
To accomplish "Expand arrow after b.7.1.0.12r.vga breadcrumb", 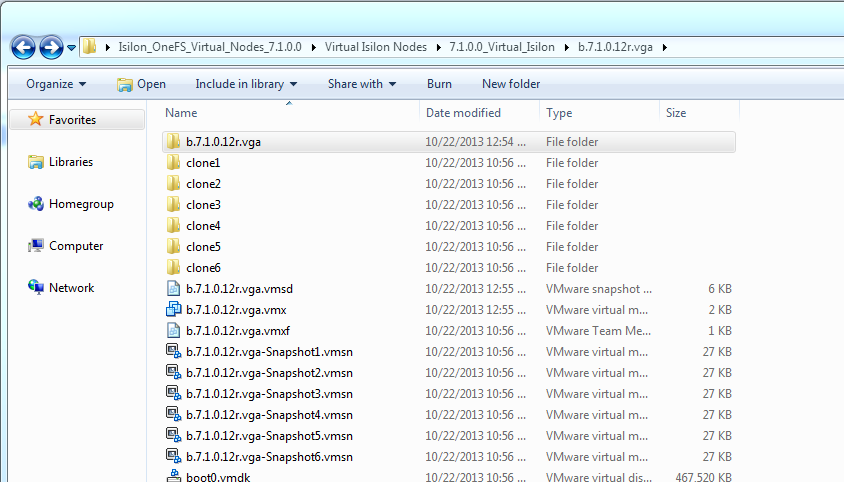I will pos(665,47).
